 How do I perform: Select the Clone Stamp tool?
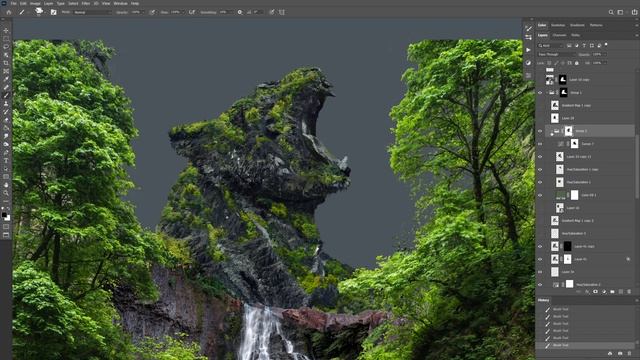(6, 104)
